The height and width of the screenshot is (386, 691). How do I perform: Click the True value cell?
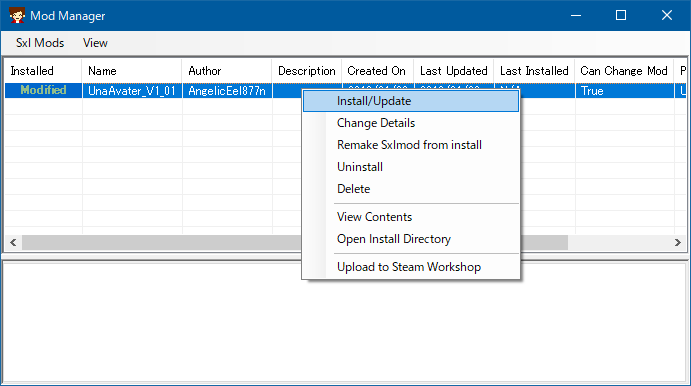point(624,90)
